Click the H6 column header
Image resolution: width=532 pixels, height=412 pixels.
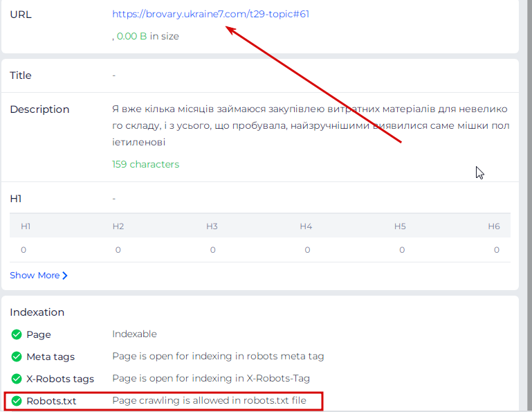[x=494, y=226]
